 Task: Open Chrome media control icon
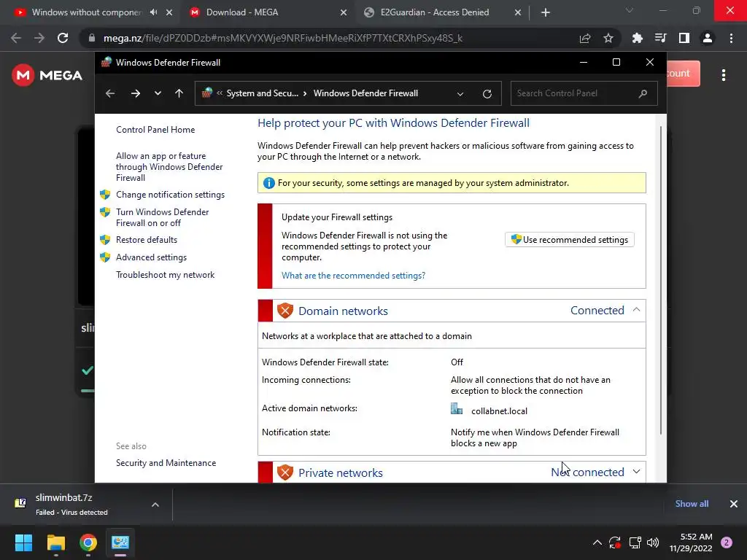click(x=660, y=38)
